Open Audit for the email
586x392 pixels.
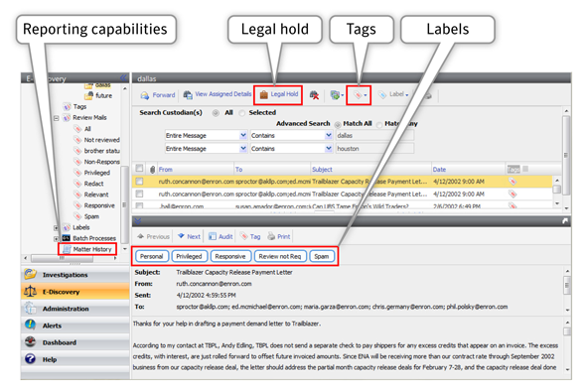pos(220,237)
